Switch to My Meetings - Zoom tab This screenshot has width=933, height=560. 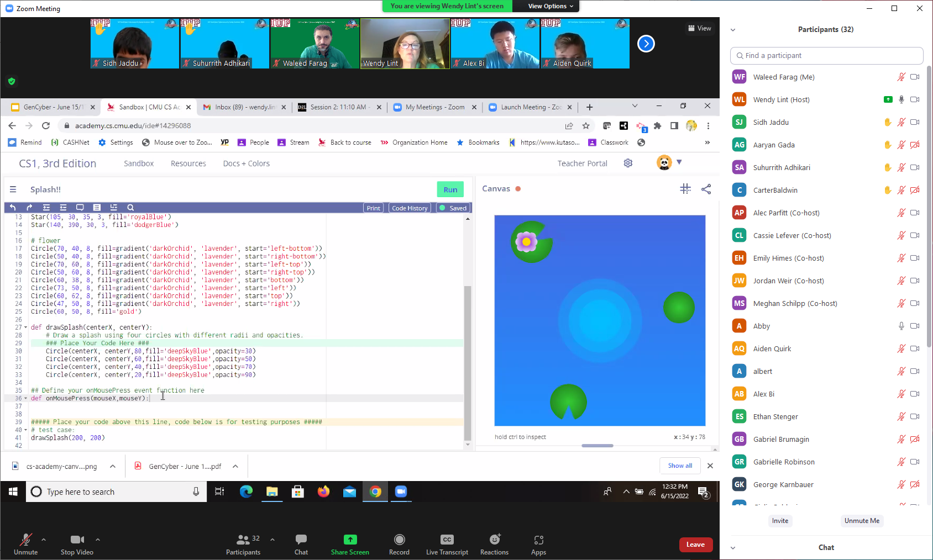435,107
